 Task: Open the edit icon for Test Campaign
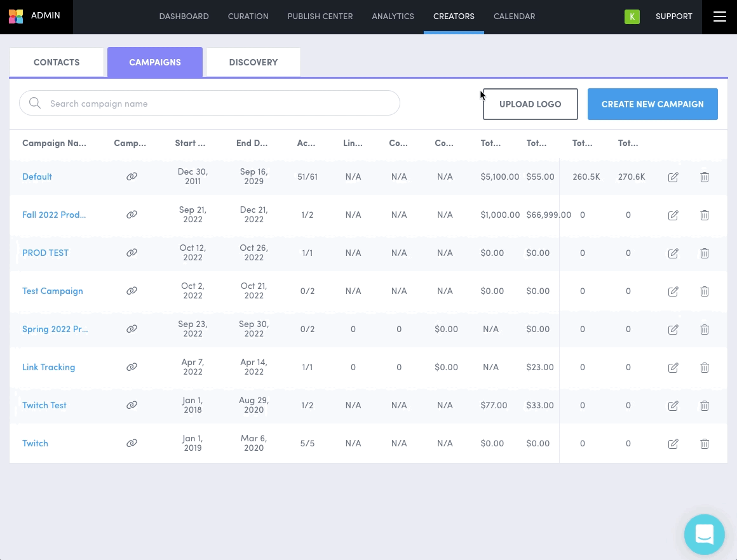pyautogui.click(x=673, y=291)
